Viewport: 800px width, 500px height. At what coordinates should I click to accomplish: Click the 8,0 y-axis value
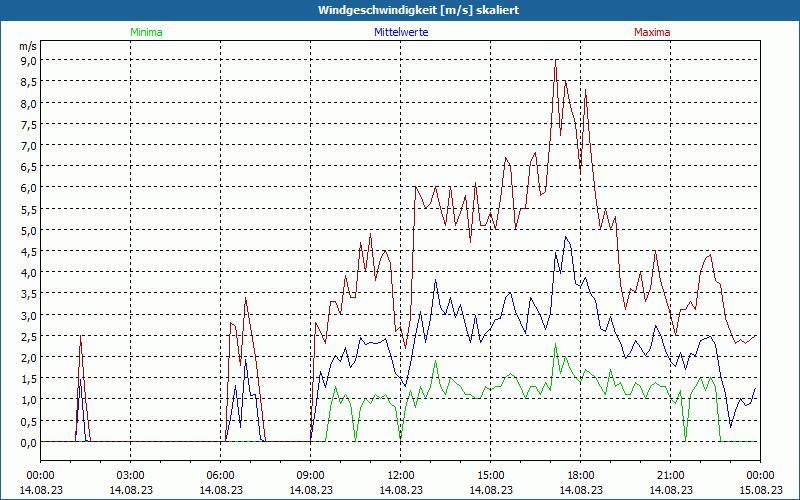coord(29,104)
